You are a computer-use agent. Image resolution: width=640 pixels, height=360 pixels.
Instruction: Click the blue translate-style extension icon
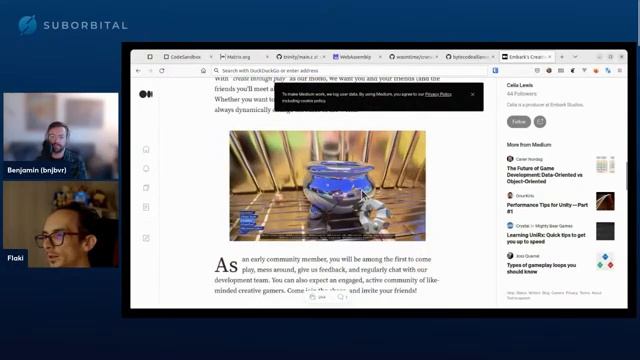click(608, 71)
